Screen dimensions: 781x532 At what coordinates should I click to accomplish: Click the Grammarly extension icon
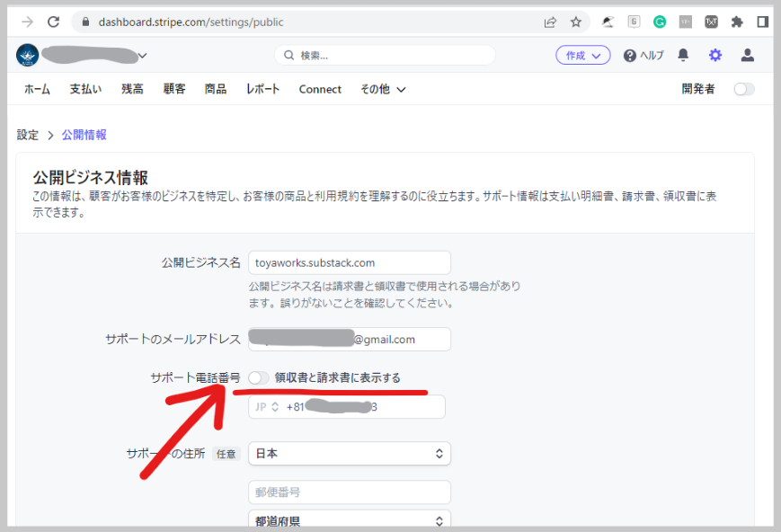coord(660,22)
